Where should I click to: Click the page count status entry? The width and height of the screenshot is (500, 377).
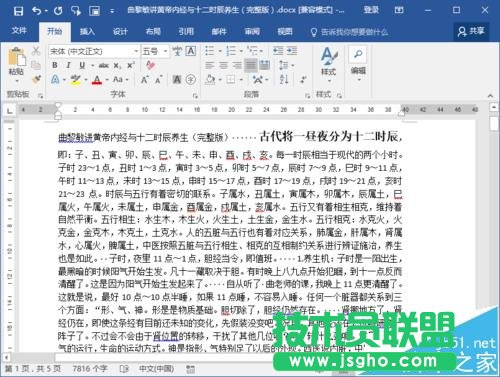33,369
